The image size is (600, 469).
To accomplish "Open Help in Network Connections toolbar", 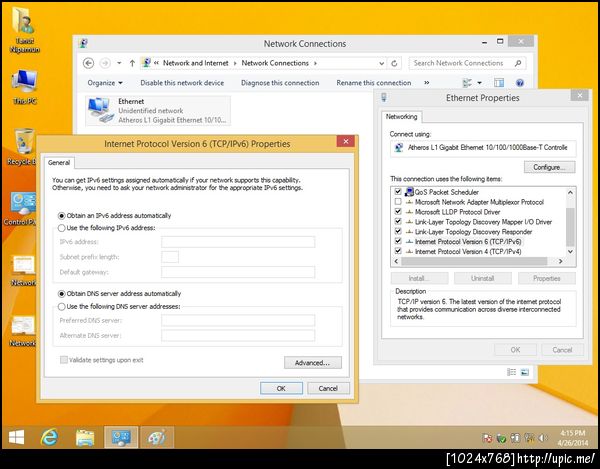I will click(x=520, y=83).
